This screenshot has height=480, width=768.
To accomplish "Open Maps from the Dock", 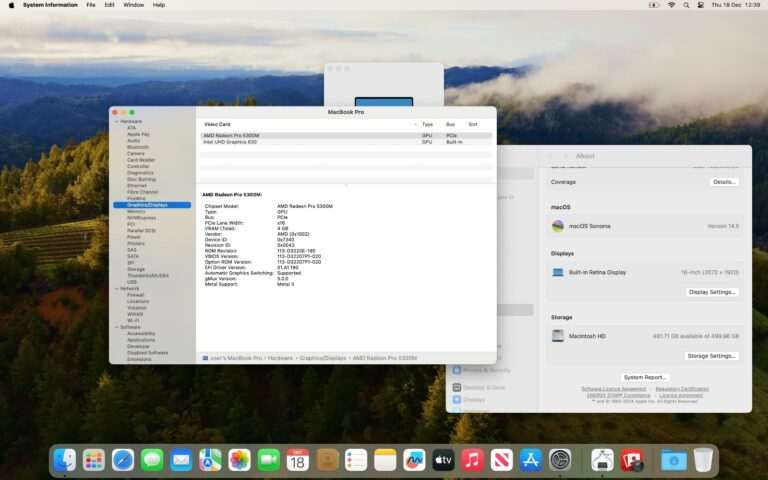I will (x=210, y=460).
